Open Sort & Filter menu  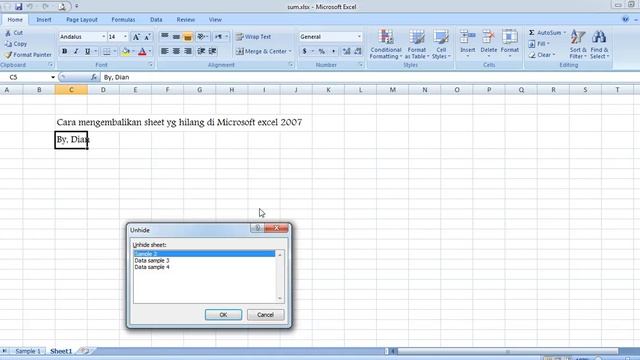pyautogui.click(x=578, y=44)
